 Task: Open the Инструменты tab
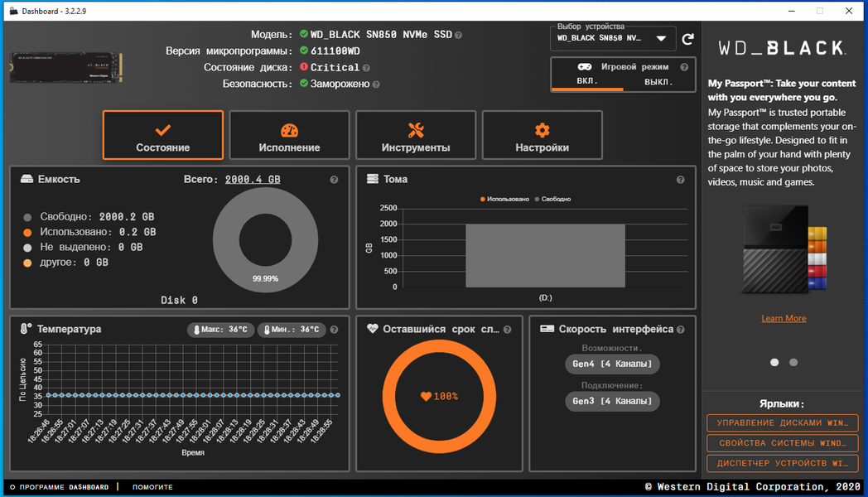[x=416, y=135]
